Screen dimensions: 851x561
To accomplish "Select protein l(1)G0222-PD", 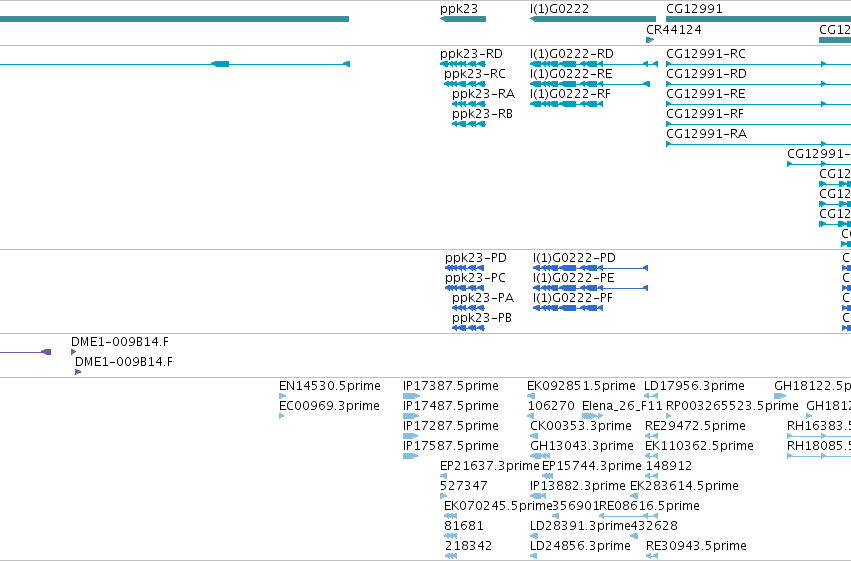I will (x=574, y=258).
